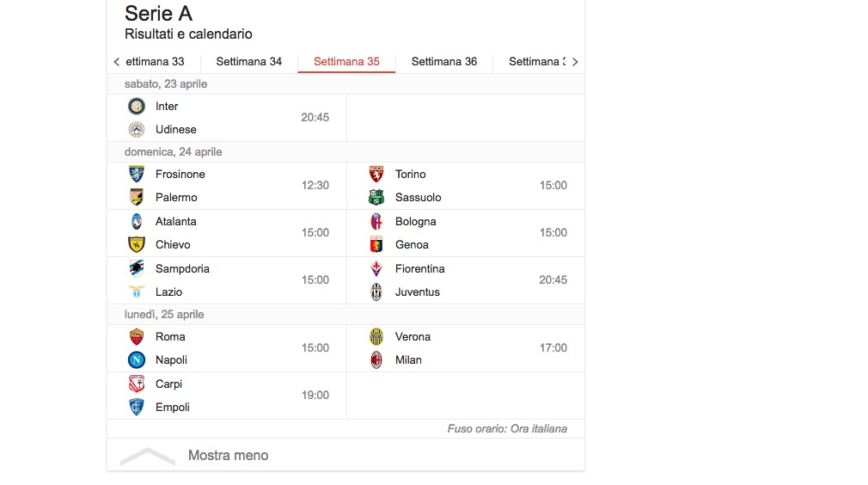The height and width of the screenshot is (485, 868).
Task: Switch to the Settimana 34 tab
Action: click(x=249, y=61)
